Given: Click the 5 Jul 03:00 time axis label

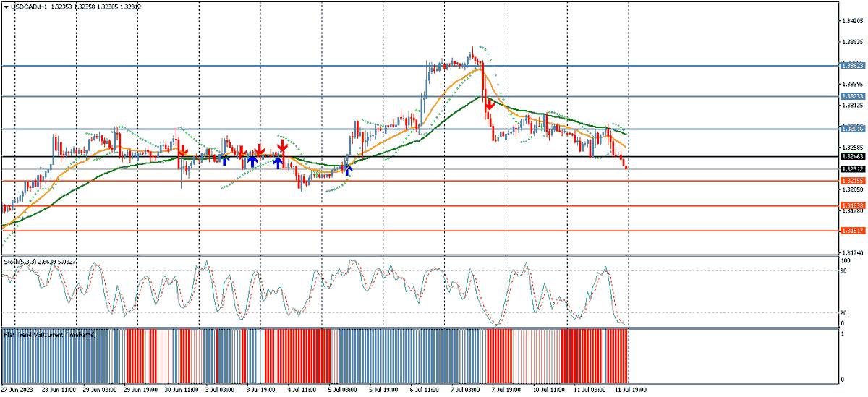Looking at the screenshot, I should (x=343, y=388).
